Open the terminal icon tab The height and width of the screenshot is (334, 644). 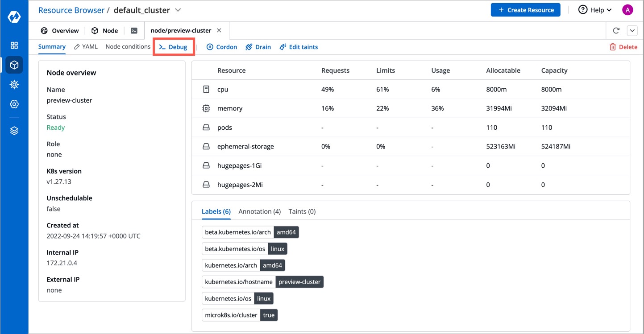(x=134, y=31)
